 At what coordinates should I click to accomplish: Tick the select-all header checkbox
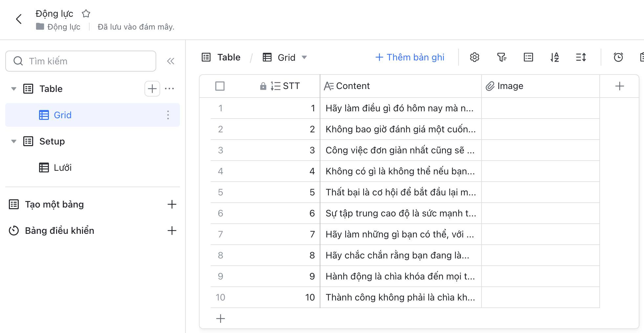coord(220,86)
